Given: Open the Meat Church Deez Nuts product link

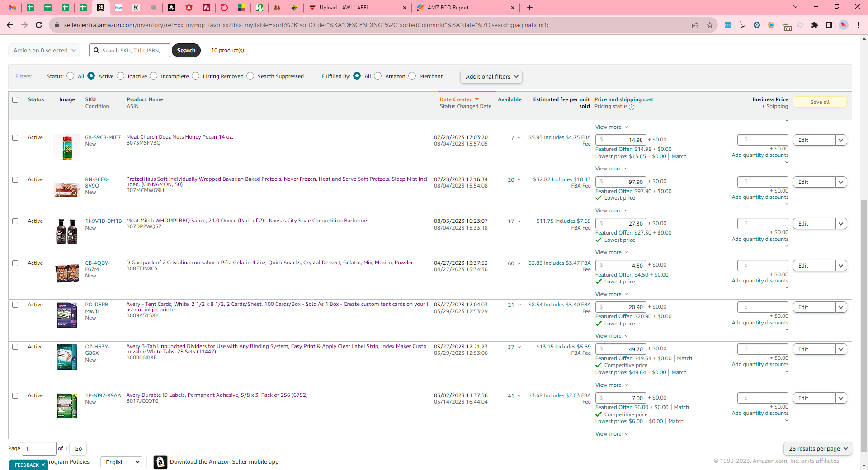Looking at the screenshot, I should pos(179,137).
